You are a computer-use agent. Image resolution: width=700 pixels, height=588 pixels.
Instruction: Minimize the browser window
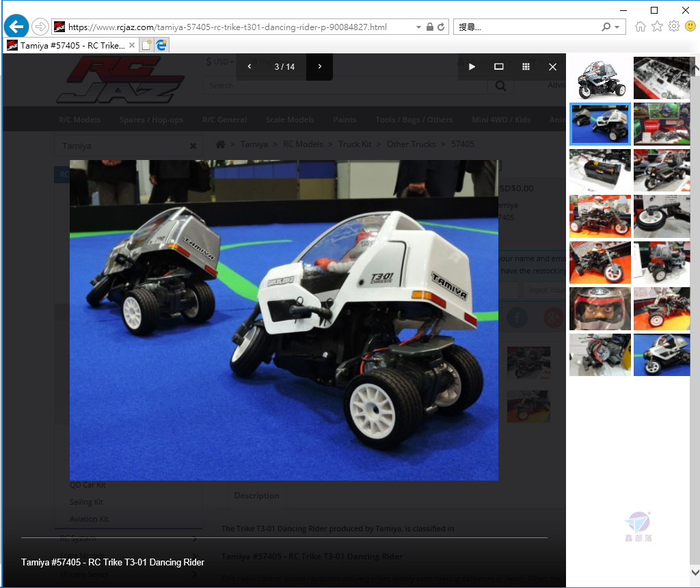(x=623, y=10)
